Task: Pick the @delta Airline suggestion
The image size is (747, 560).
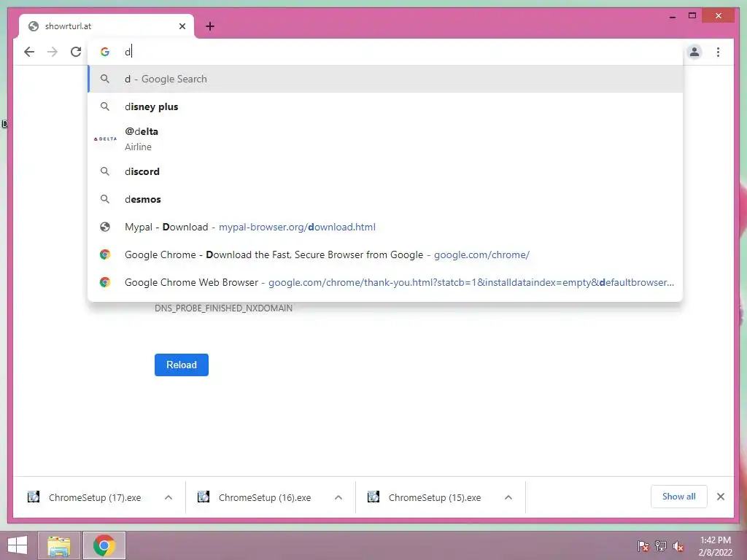Action: click(385, 139)
